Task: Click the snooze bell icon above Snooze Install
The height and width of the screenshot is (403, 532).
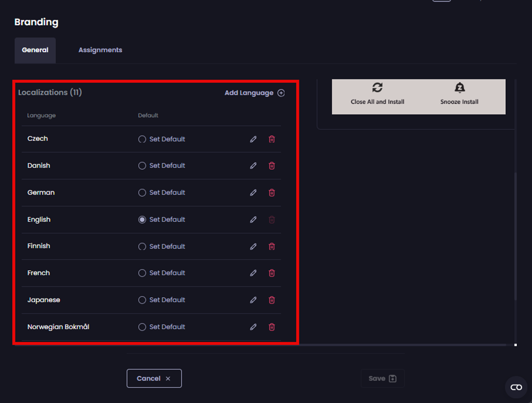Action: (x=459, y=88)
